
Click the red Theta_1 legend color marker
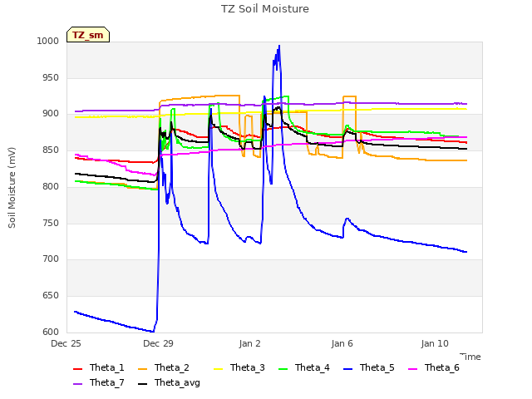(77, 369)
